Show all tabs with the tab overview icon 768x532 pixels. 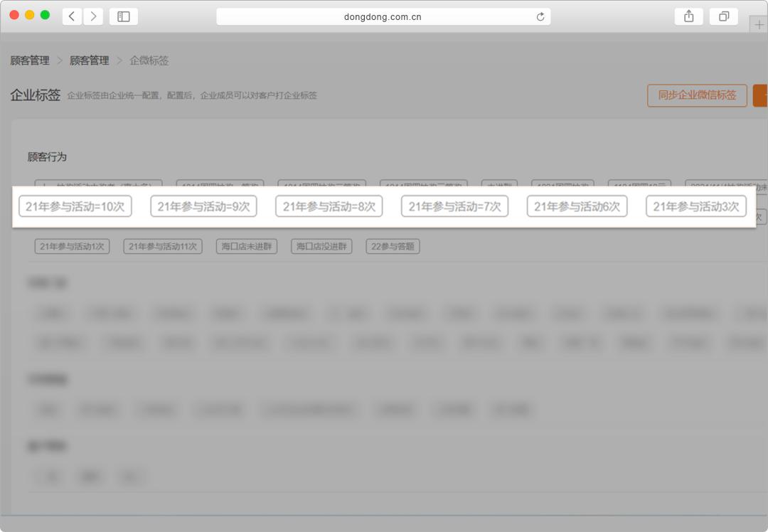coord(723,16)
